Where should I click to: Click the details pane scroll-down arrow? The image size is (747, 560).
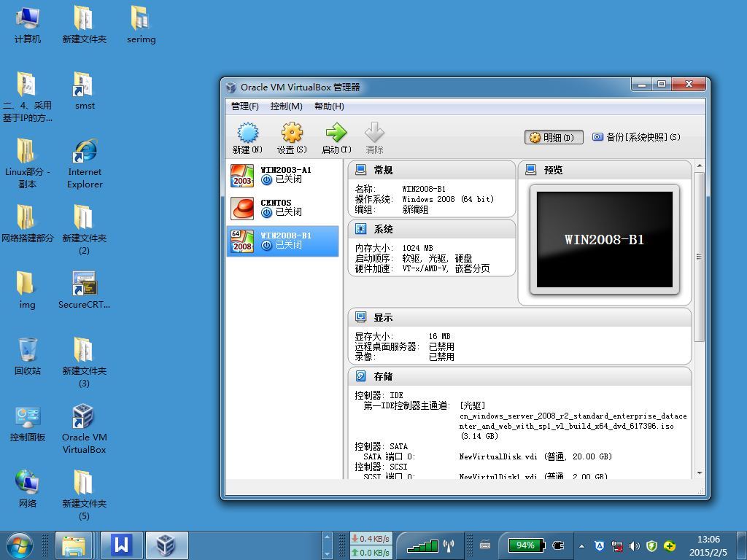pos(699,472)
